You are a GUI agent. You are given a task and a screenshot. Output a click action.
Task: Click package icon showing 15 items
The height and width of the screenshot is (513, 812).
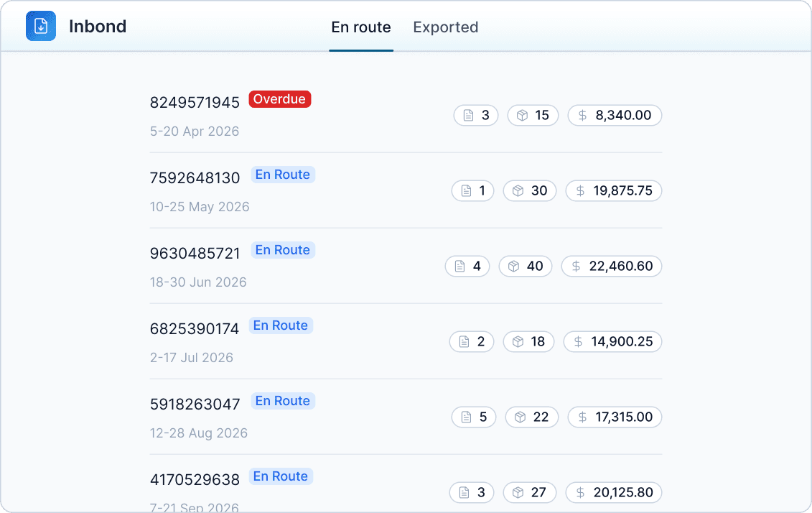[523, 116]
